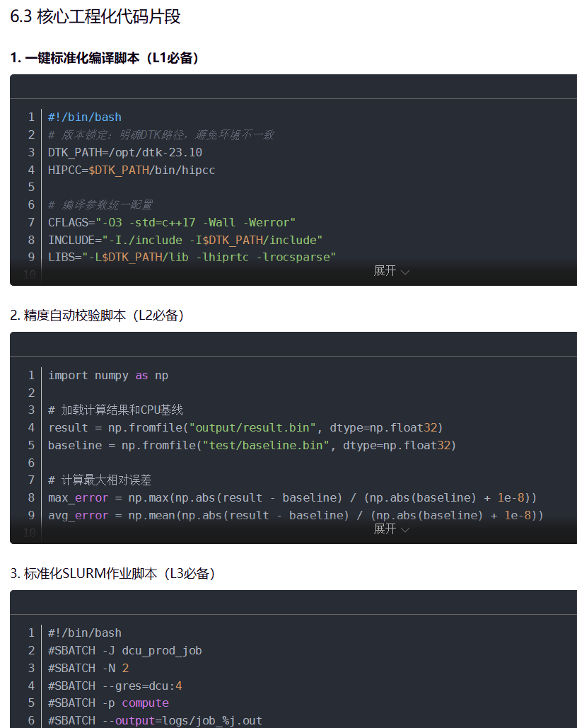Click the baseline = np.fromfile("test/baseline.bin") line
Image resolution: width=577 pixels, height=728 pixels.
click(252, 445)
